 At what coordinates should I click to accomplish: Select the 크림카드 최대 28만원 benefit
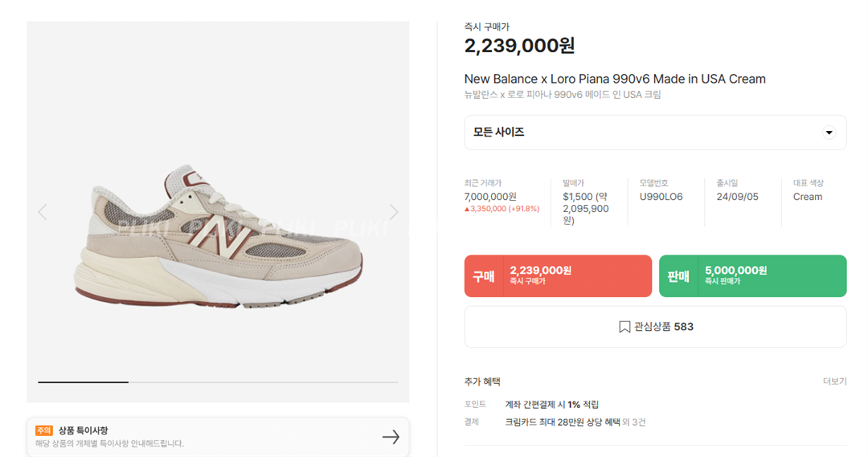coord(563,422)
